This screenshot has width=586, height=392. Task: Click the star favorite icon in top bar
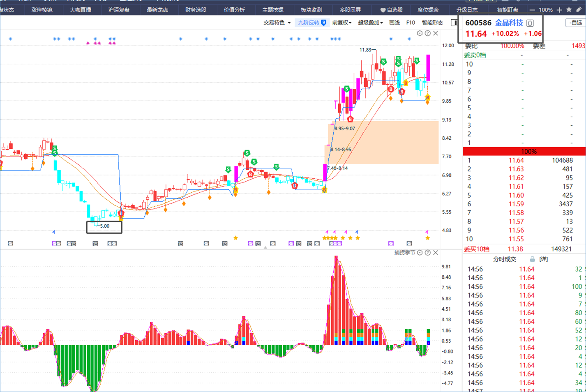pos(569,9)
